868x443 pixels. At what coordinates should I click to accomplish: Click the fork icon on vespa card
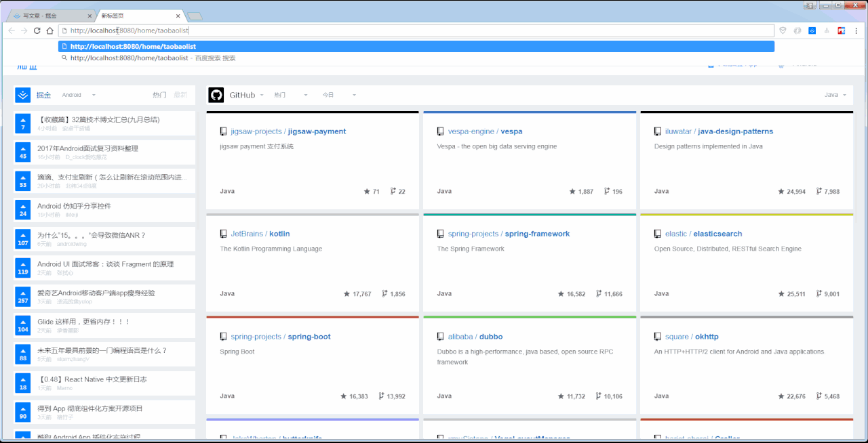pyautogui.click(x=606, y=192)
